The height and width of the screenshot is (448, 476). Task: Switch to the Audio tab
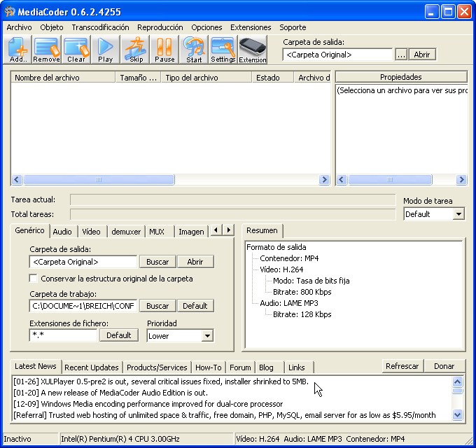tap(62, 232)
